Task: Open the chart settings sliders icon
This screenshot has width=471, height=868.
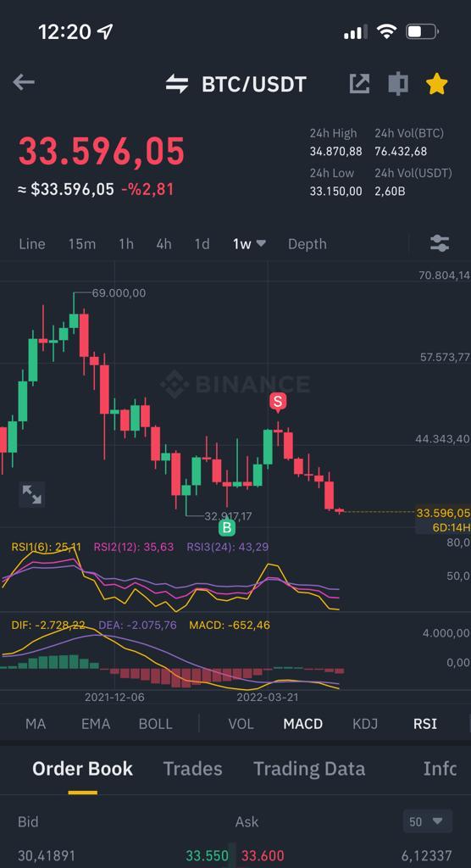Action: click(440, 243)
